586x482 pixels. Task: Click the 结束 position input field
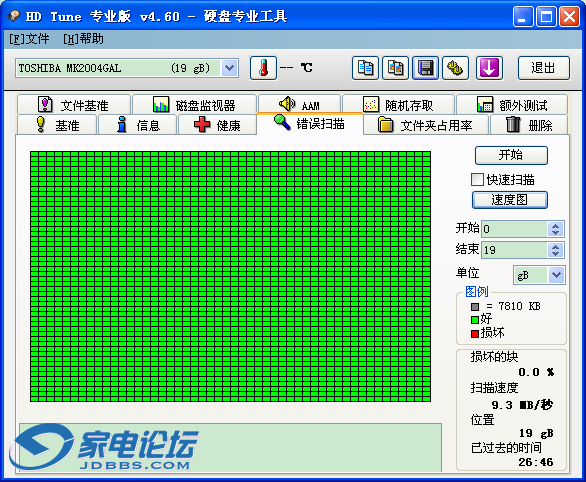point(515,250)
